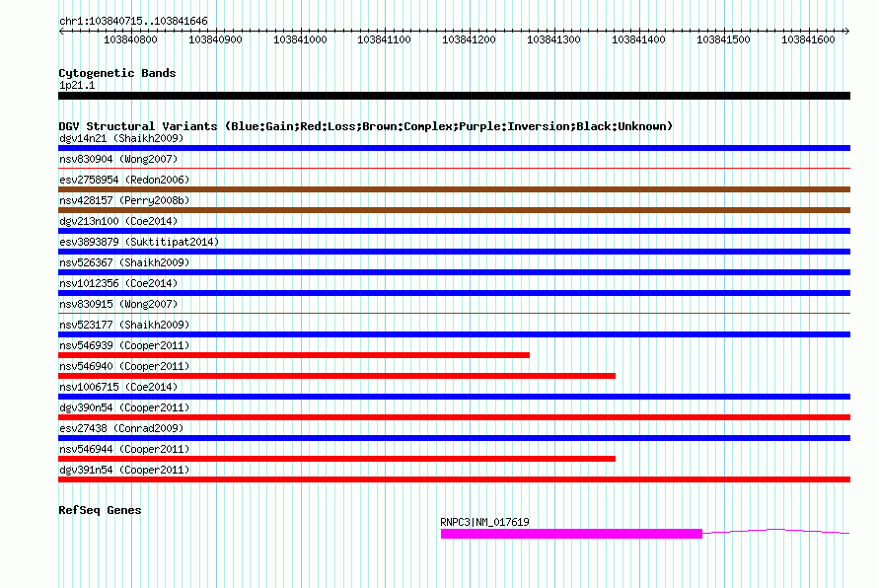The image size is (878, 588).
Task: Open variant dgv213n100 (Coe2014) label
Action: pyautogui.click(x=118, y=221)
